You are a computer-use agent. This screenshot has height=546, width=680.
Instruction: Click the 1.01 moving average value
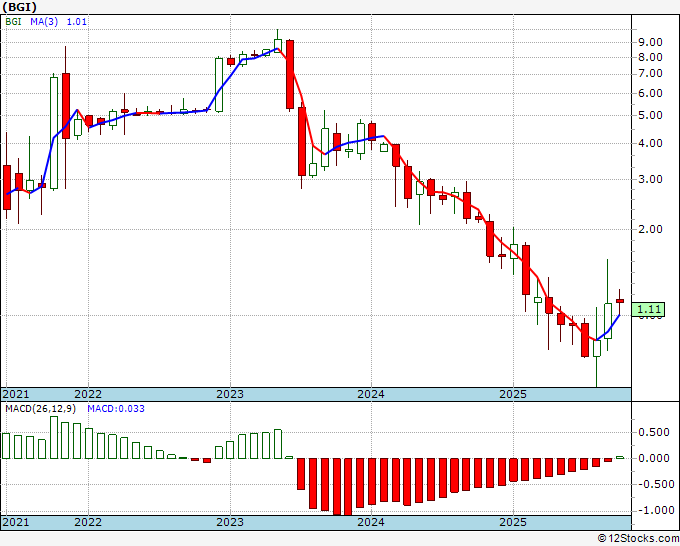point(77,21)
